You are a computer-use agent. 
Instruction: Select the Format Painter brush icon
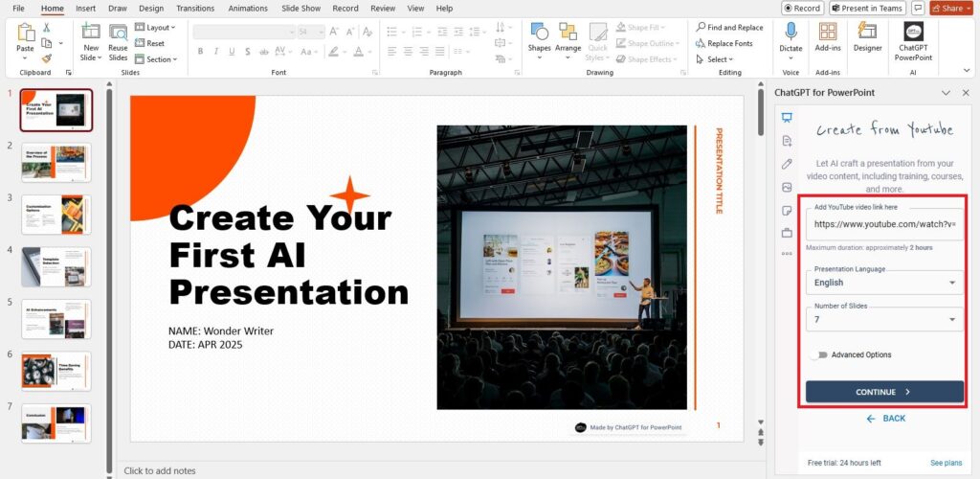pos(46,58)
